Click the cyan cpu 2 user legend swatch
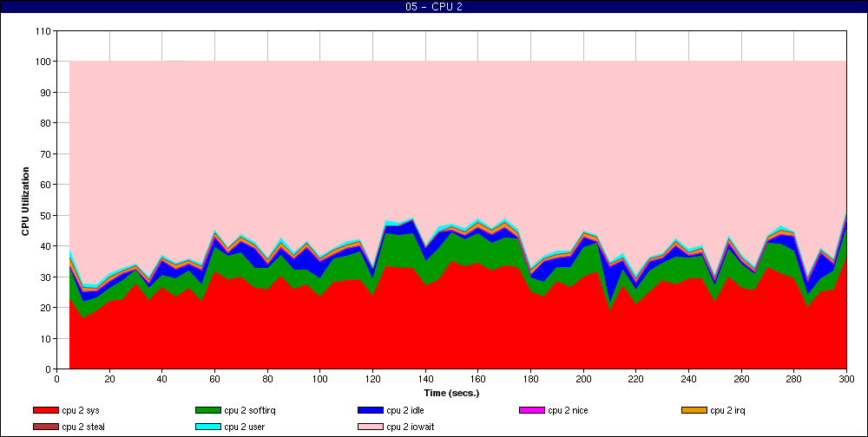868x437 pixels. pyautogui.click(x=207, y=427)
